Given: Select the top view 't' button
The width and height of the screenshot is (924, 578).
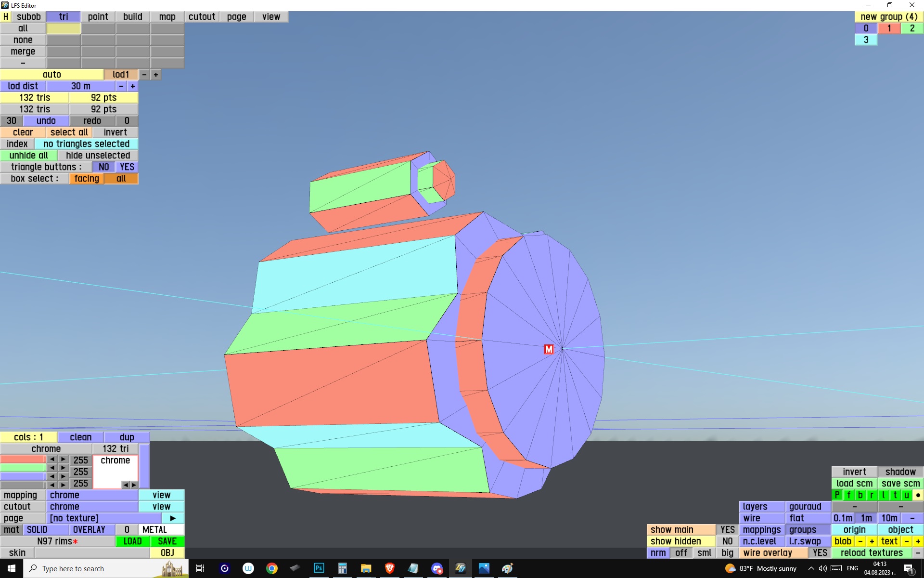Looking at the screenshot, I should tap(895, 495).
